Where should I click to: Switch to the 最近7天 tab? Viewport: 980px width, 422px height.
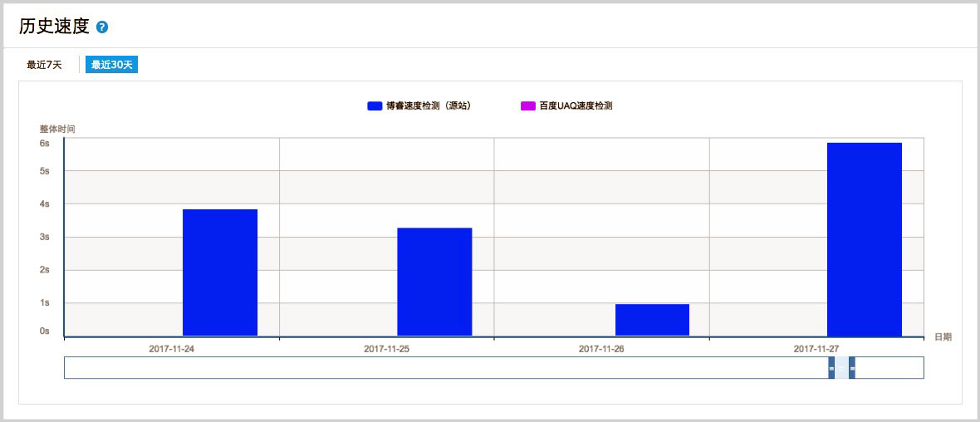(x=44, y=65)
